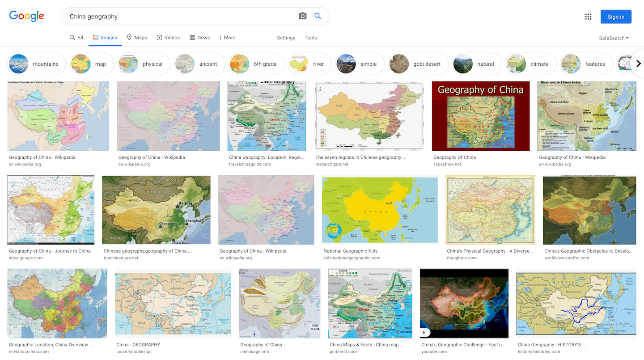
Task: Open the visitourchina.com colorful provinces thumbnail
Action: point(57,303)
